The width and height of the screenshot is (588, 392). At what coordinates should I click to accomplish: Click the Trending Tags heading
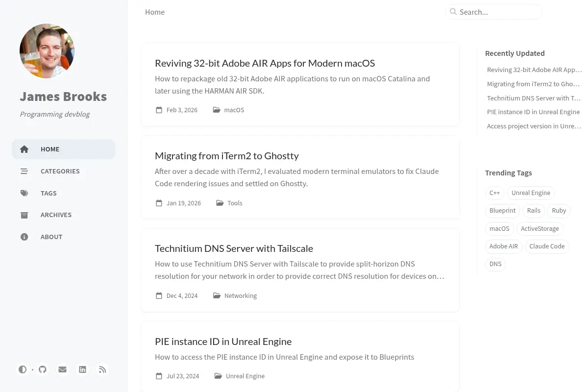(508, 172)
